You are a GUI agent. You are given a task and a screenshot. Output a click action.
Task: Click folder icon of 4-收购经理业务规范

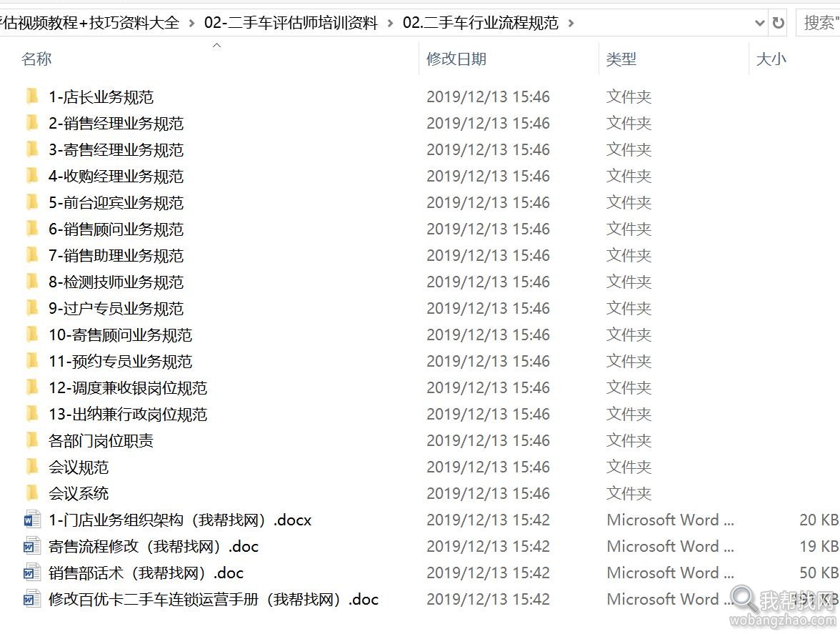[x=32, y=176]
